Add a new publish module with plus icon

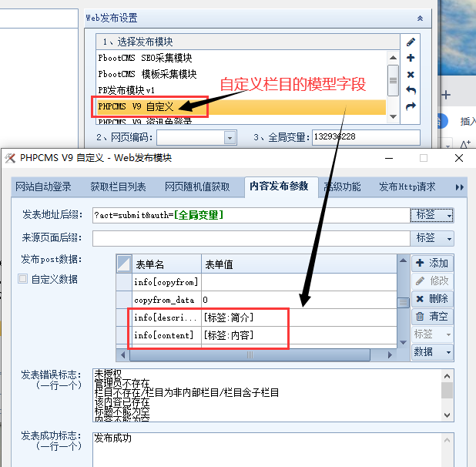(x=411, y=58)
